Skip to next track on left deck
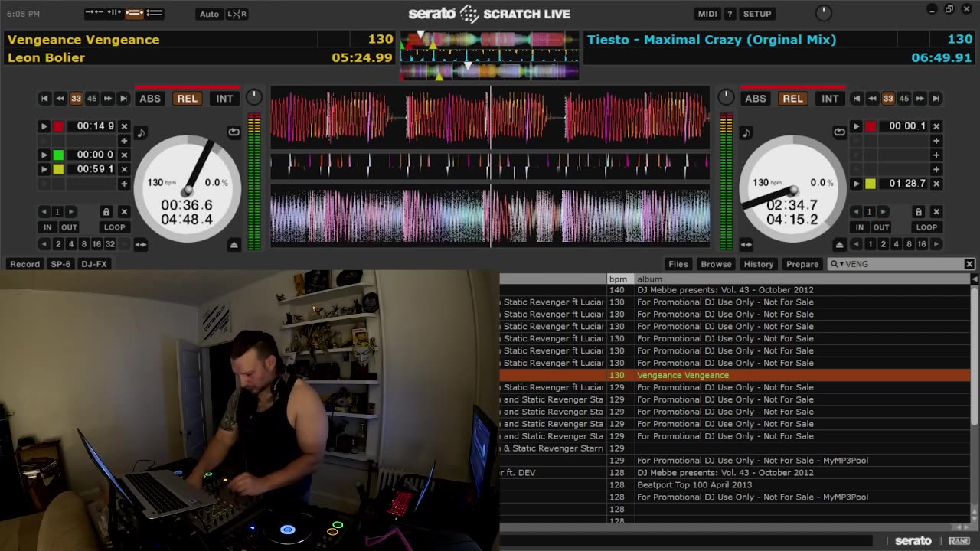The width and height of the screenshot is (980, 551). (x=123, y=98)
